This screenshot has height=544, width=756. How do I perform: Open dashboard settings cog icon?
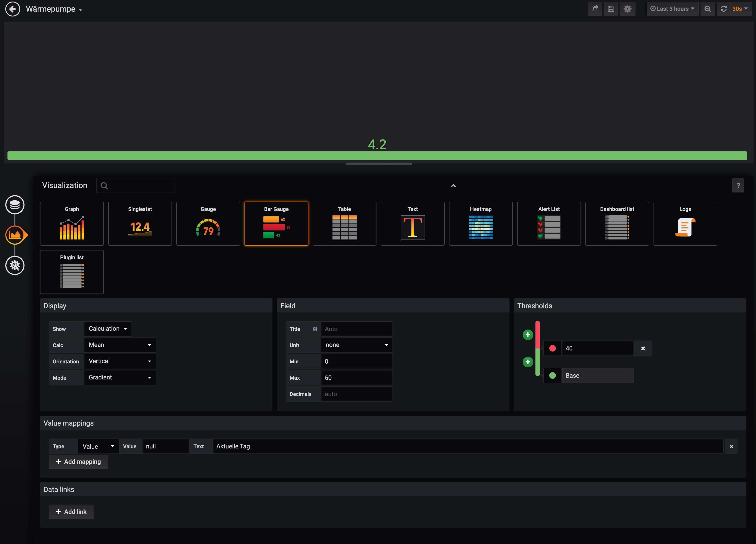(x=627, y=9)
